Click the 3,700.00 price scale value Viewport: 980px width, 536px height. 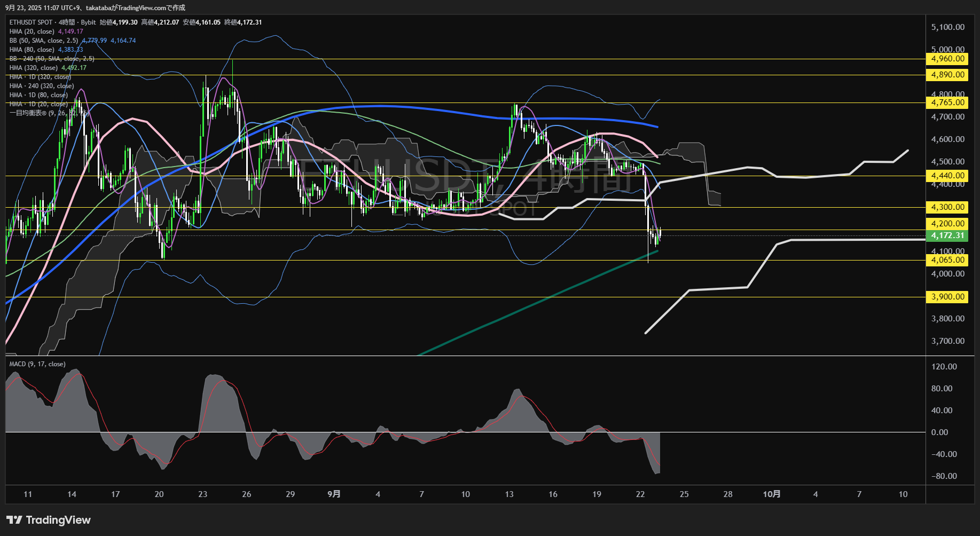[948, 341]
